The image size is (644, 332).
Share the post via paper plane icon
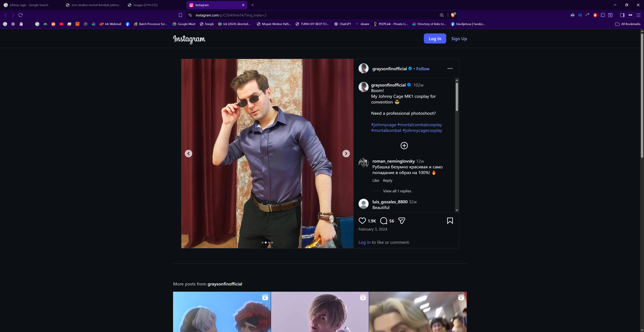tap(401, 221)
